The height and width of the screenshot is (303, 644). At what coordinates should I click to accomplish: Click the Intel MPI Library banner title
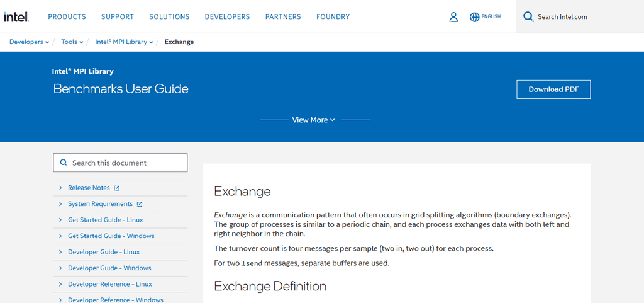82,72
